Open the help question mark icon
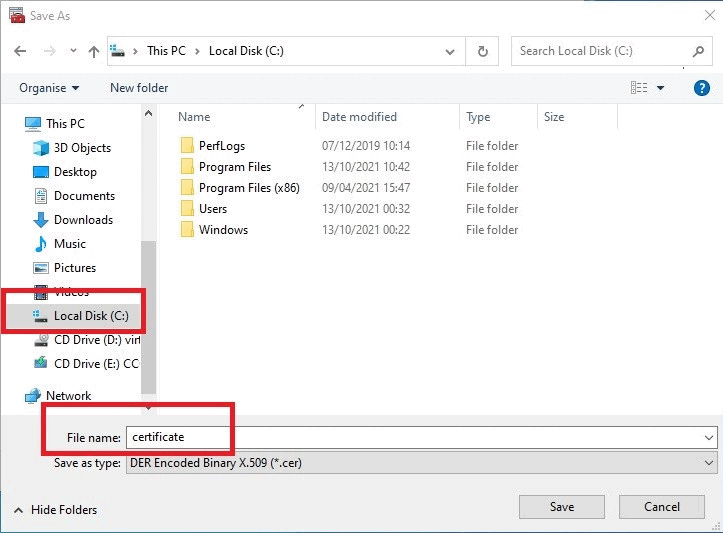This screenshot has width=723, height=533. (x=701, y=88)
